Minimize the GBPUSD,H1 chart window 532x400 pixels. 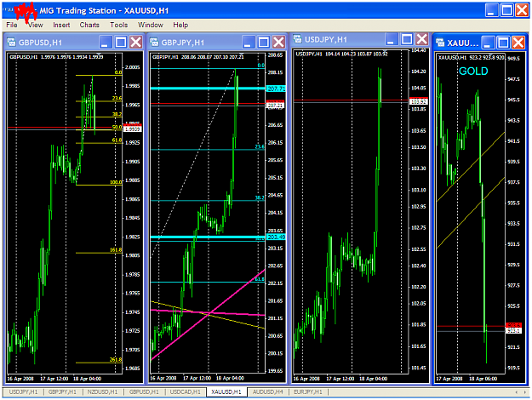106,42
